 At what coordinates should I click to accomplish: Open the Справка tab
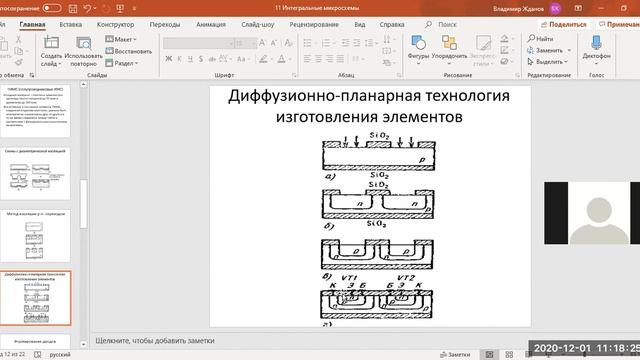(392, 24)
